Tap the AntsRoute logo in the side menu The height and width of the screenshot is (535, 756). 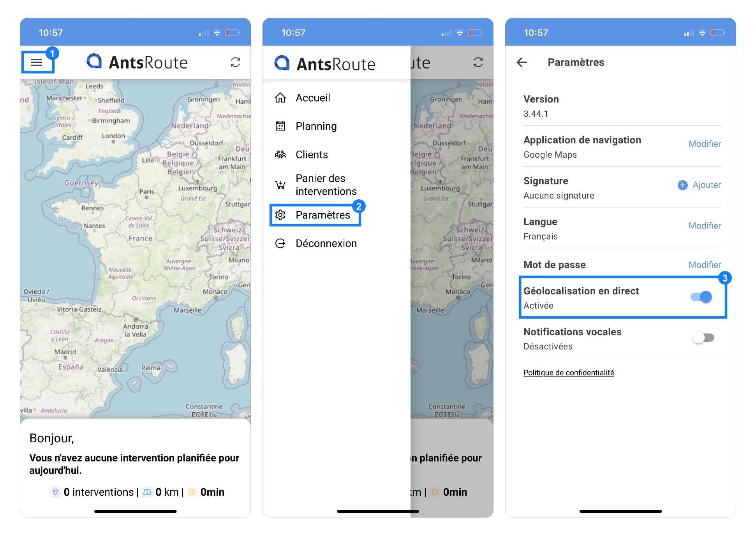pos(325,63)
